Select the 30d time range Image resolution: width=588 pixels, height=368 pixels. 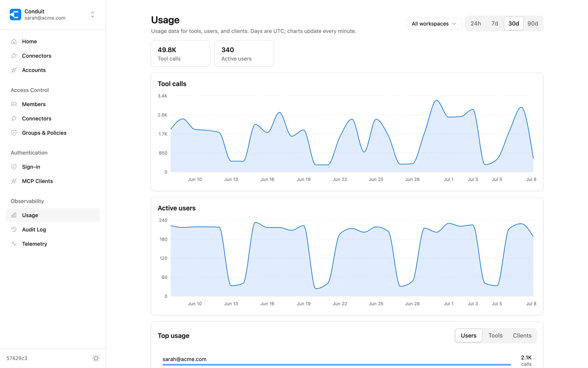tap(514, 24)
